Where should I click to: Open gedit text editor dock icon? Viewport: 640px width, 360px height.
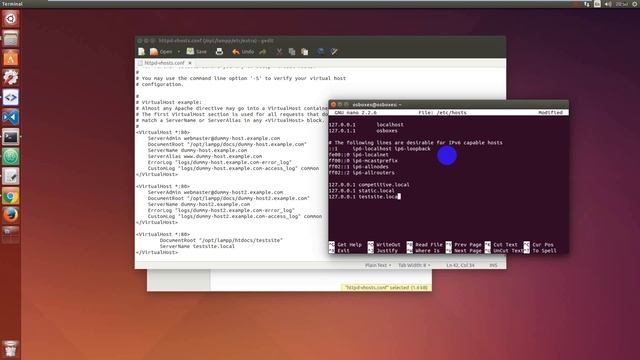11,176
